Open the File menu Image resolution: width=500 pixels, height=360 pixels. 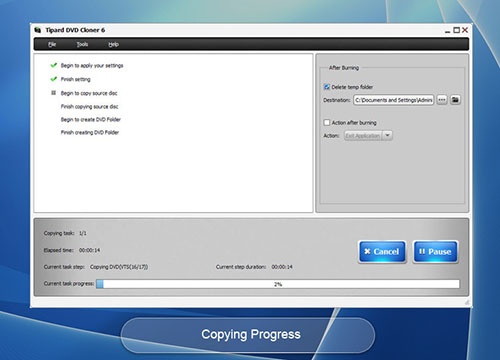pos(52,44)
